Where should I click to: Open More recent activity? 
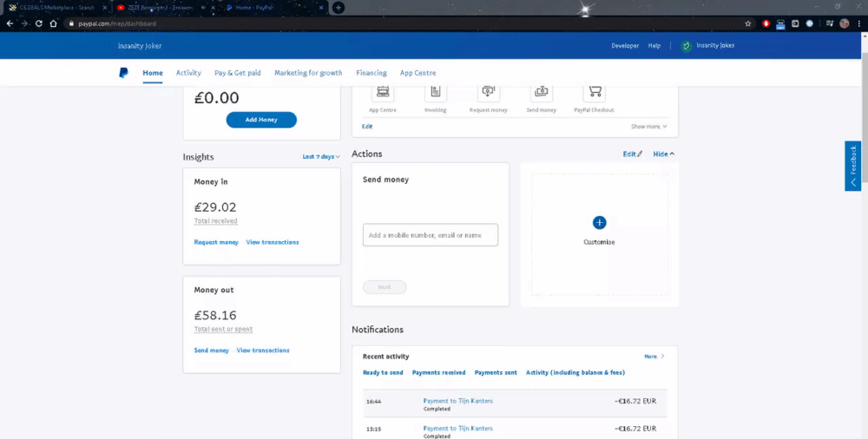coord(654,357)
